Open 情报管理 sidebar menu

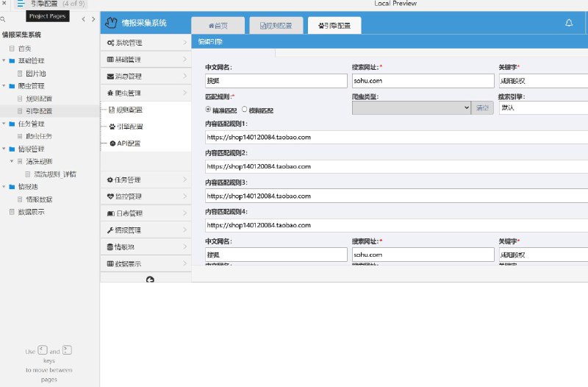tap(146, 230)
